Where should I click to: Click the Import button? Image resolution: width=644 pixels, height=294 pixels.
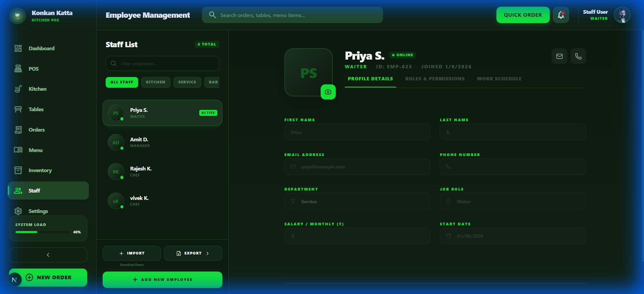[132, 253]
